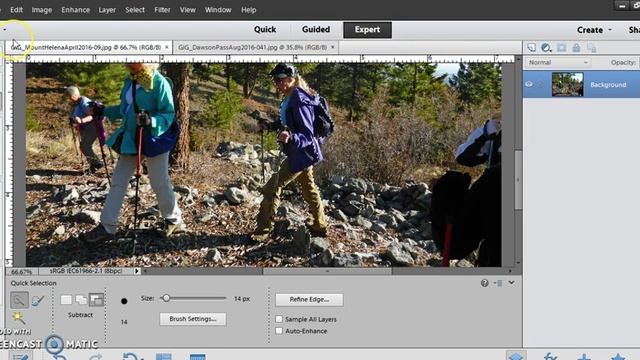Screen dimensions: 640x360
Task: Click the Layers button in taskbar
Action: (516, 356)
